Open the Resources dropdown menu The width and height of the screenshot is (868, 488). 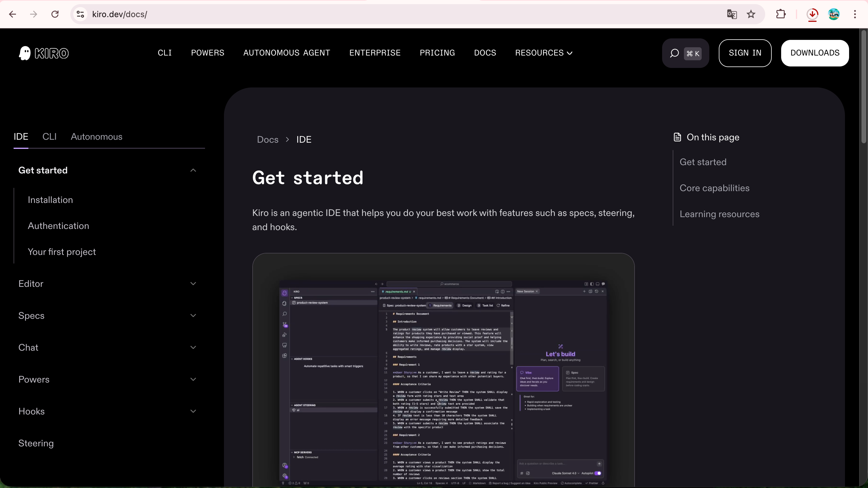click(544, 53)
